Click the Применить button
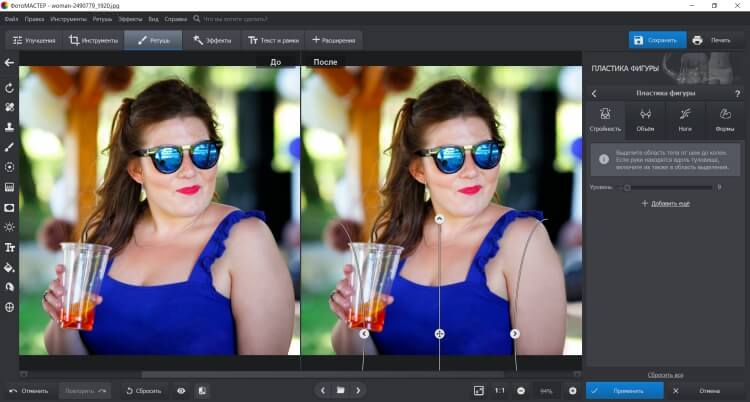Image resolution: width=750 pixels, height=402 pixels. pos(625,391)
